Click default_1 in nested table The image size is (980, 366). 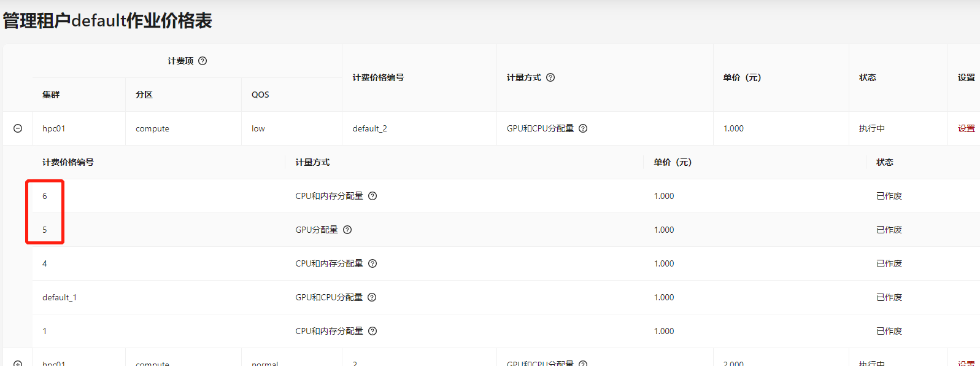[x=60, y=297]
